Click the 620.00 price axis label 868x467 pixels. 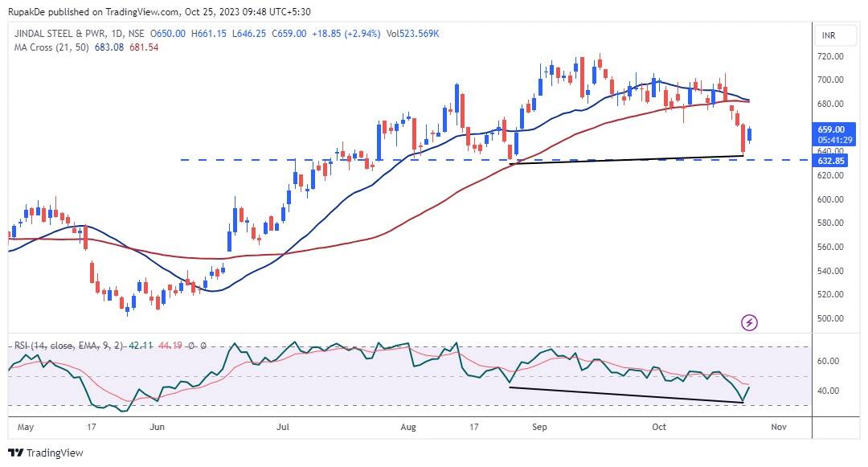coord(830,175)
